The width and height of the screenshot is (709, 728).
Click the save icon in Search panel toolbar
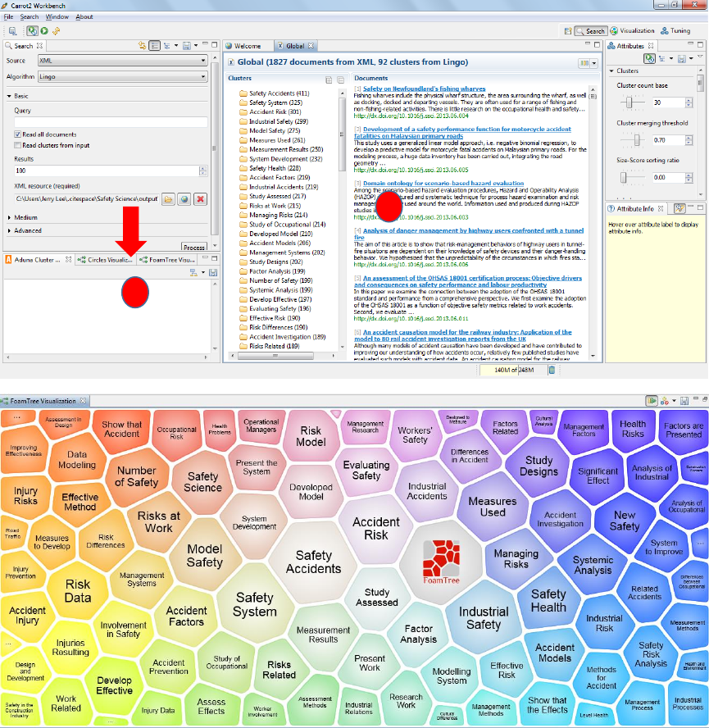tap(187, 46)
